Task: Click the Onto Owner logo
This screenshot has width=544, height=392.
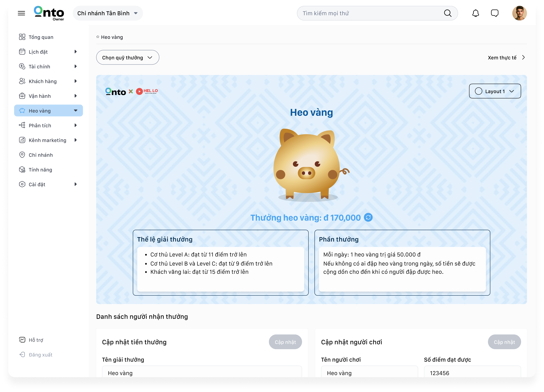Action: [49, 13]
